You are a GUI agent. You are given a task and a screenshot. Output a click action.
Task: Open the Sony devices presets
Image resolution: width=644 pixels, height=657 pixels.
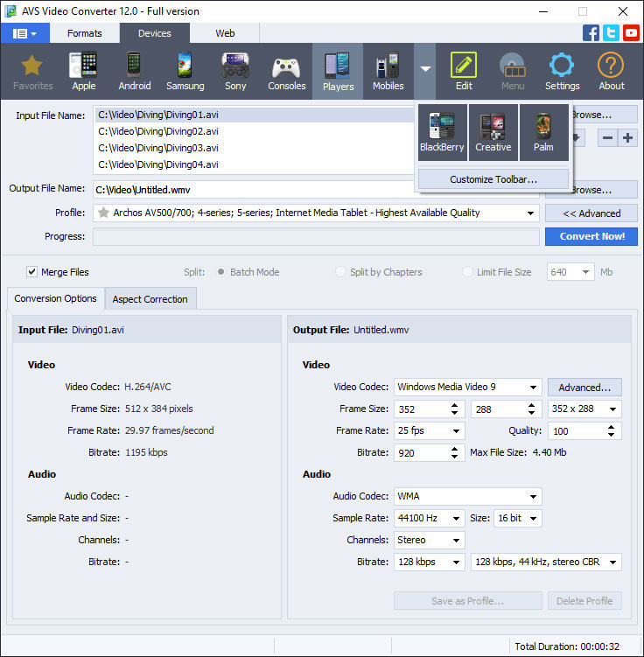tap(235, 71)
